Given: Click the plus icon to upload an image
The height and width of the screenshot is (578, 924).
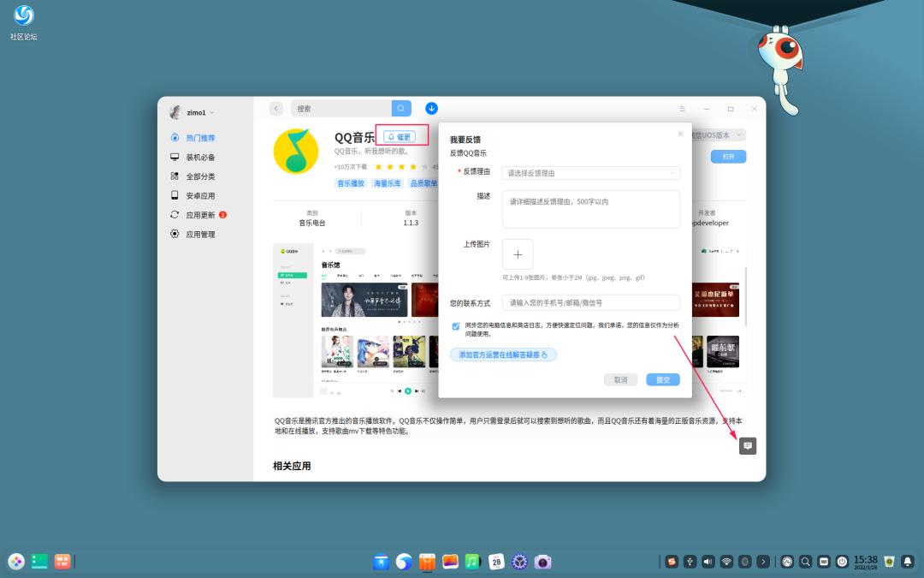Looking at the screenshot, I should [x=518, y=254].
